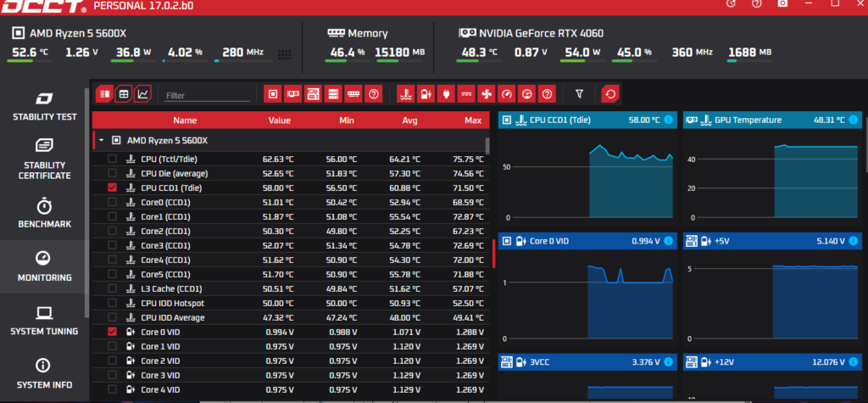Uncheck CPU CCD1 (Tdie) checkbox
The width and height of the screenshot is (868, 403).
pyautogui.click(x=113, y=188)
